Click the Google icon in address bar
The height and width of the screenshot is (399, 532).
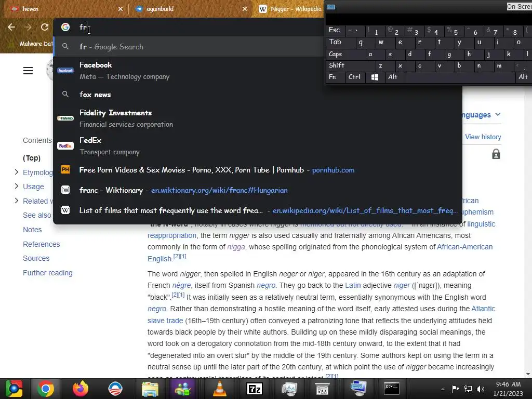pos(65,27)
